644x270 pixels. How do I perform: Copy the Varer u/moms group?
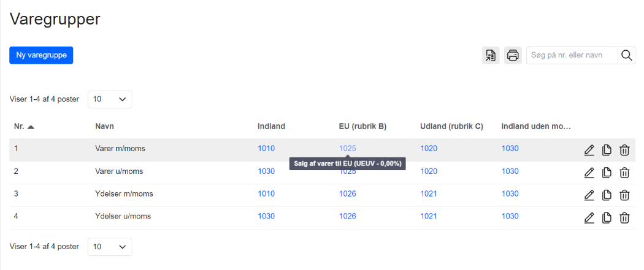pyautogui.click(x=607, y=173)
